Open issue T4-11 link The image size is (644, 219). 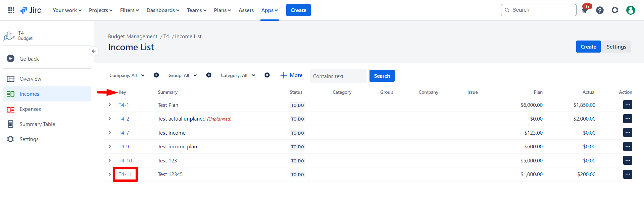coord(125,174)
